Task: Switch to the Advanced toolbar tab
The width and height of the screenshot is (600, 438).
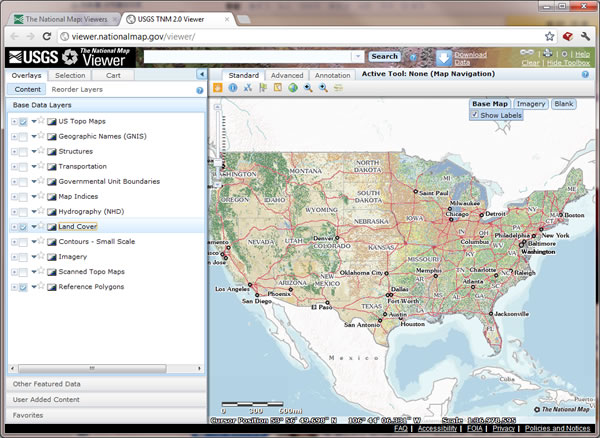Action: tap(287, 75)
